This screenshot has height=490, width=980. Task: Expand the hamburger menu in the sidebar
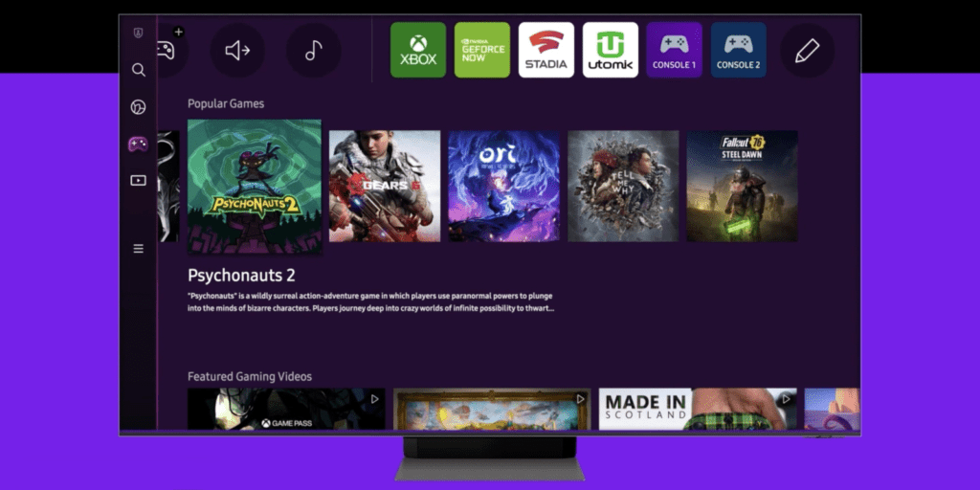click(x=139, y=249)
